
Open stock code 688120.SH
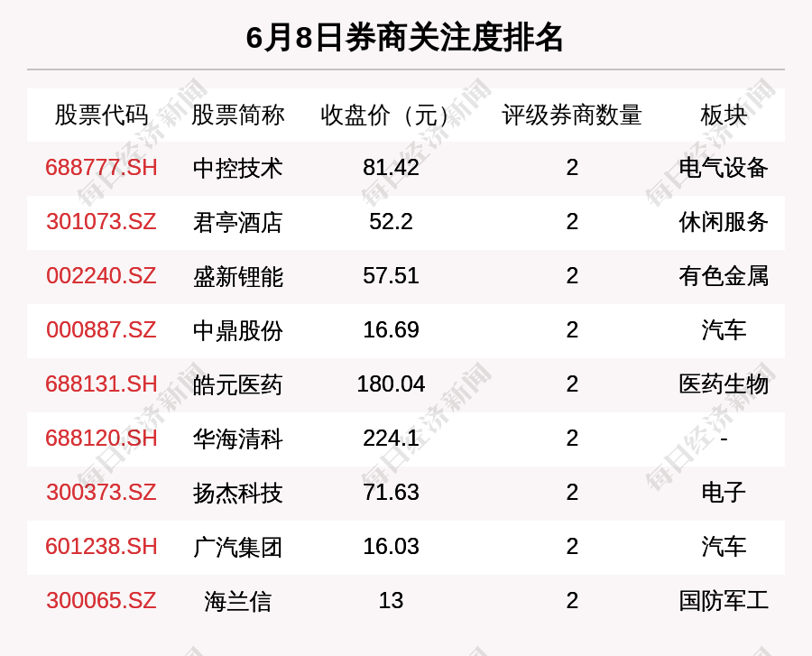pyautogui.click(x=101, y=439)
